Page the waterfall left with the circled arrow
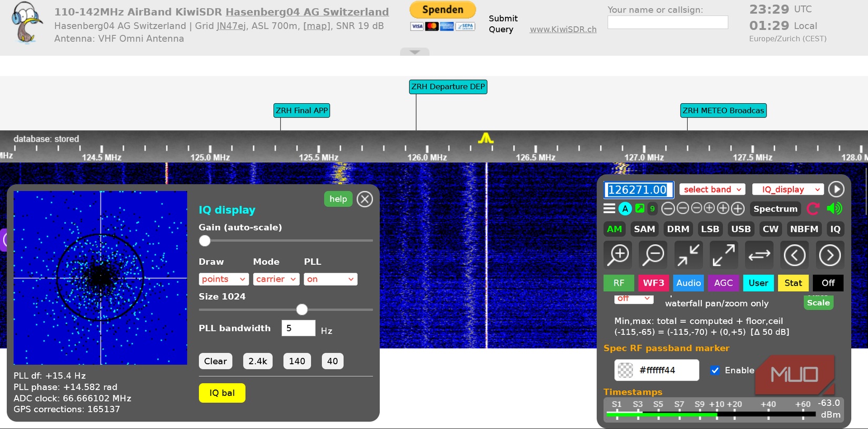 pyautogui.click(x=794, y=255)
